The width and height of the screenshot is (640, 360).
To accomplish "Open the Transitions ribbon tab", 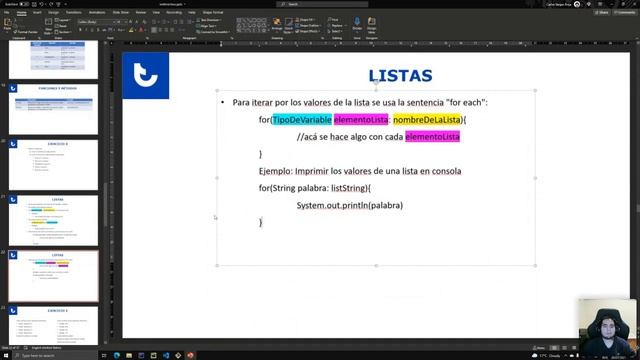I will pos(73,13).
